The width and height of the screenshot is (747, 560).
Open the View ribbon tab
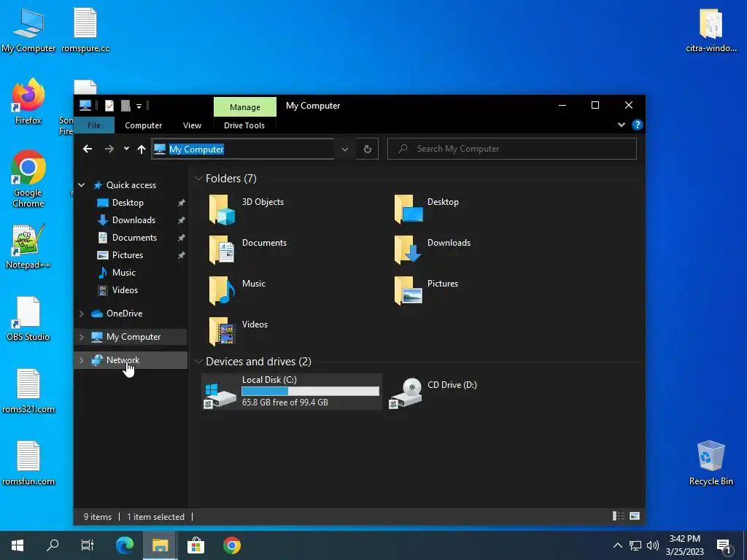click(x=192, y=125)
